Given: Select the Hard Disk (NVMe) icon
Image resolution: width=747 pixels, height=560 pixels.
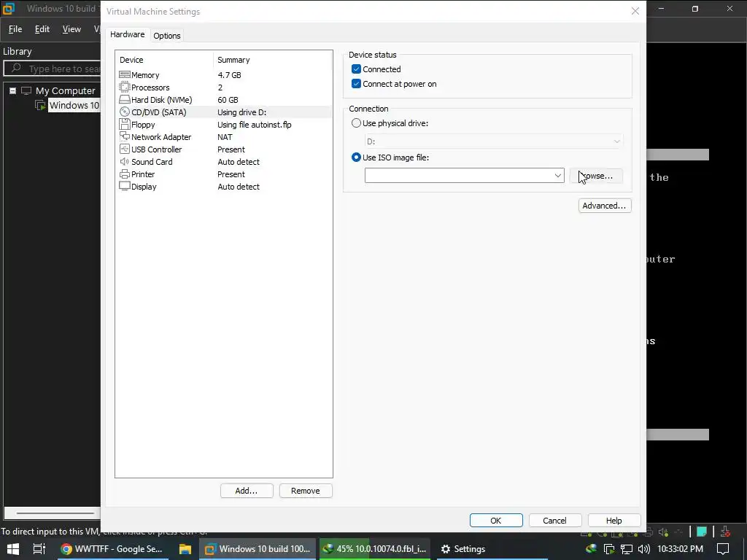Looking at the screenshot, I should (124, 99).
